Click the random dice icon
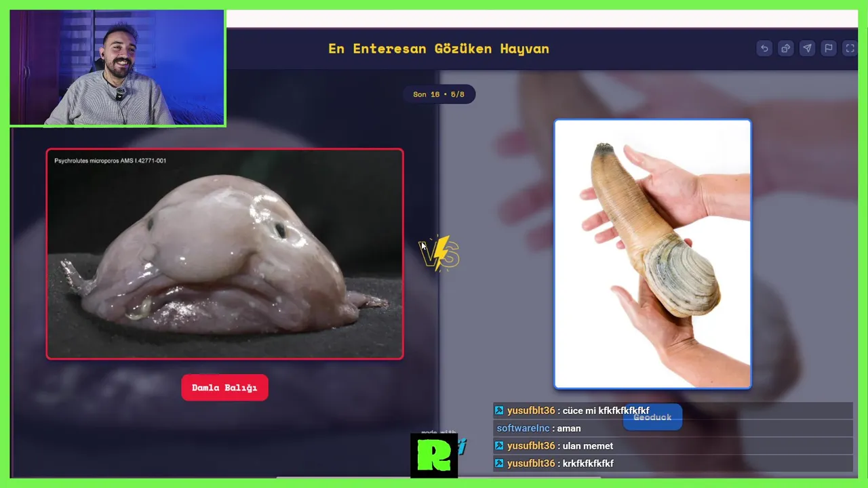Image resolution: width=868 pixels, height=488 pixels. (786, 48)
